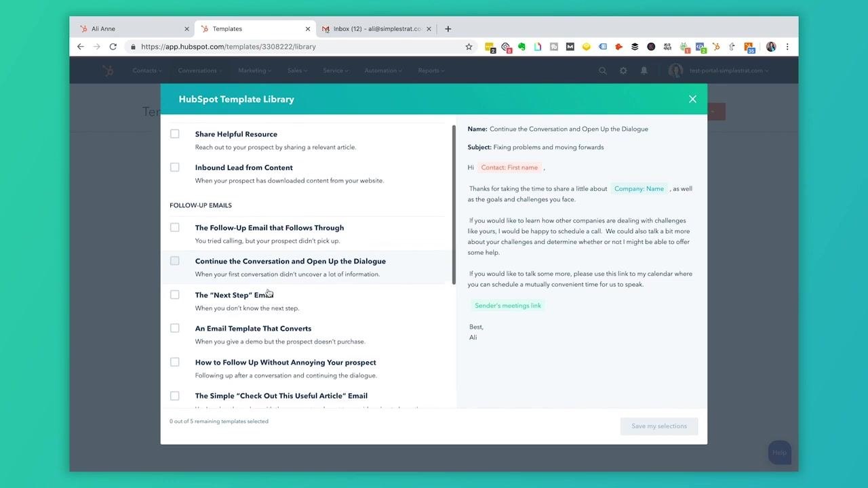
Task: Switch to the Gmail Inbox (12) tab
Action: [377, 29]
